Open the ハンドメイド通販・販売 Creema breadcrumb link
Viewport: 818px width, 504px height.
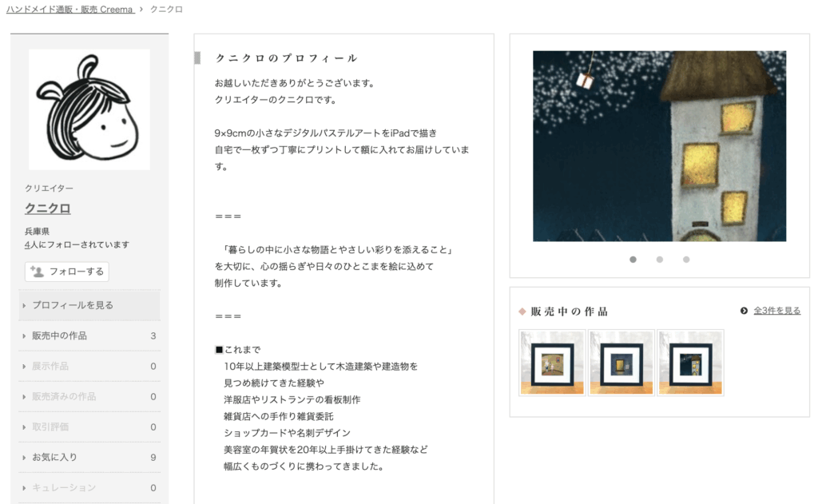[x=69, y=10]
